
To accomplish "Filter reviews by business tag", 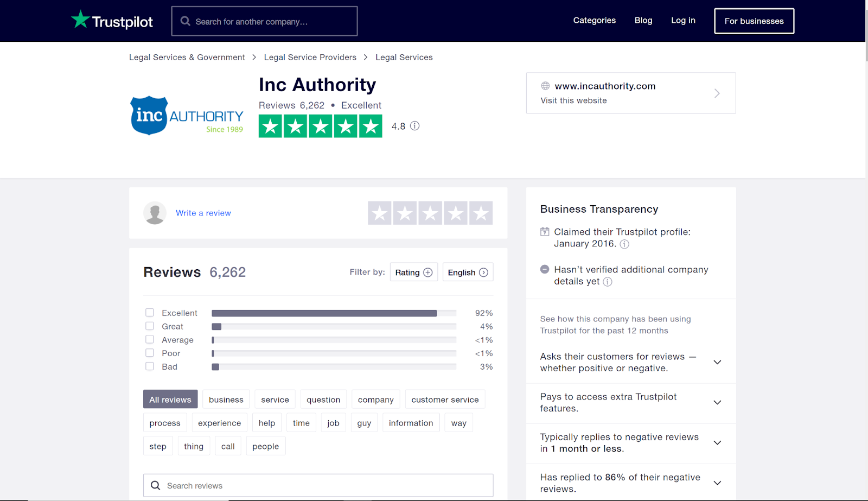I will pyautogui.click(x=226, y=399).
